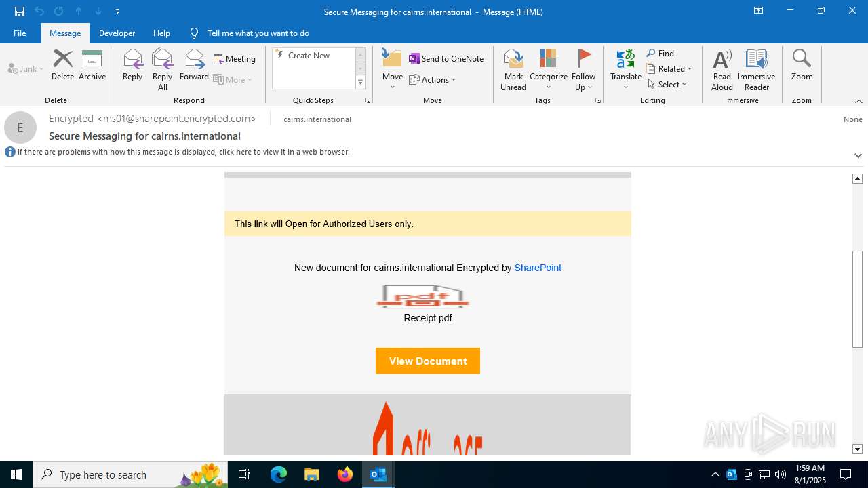Open the Help tab

point(161,33)
